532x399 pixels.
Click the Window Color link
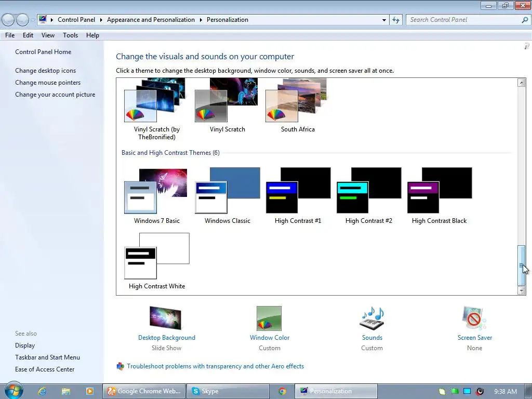pos(270,338)
